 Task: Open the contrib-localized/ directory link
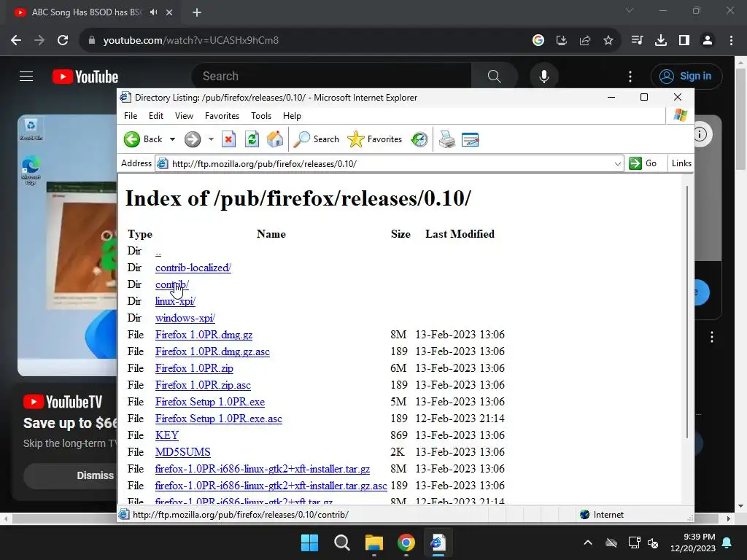coord(193,268)
